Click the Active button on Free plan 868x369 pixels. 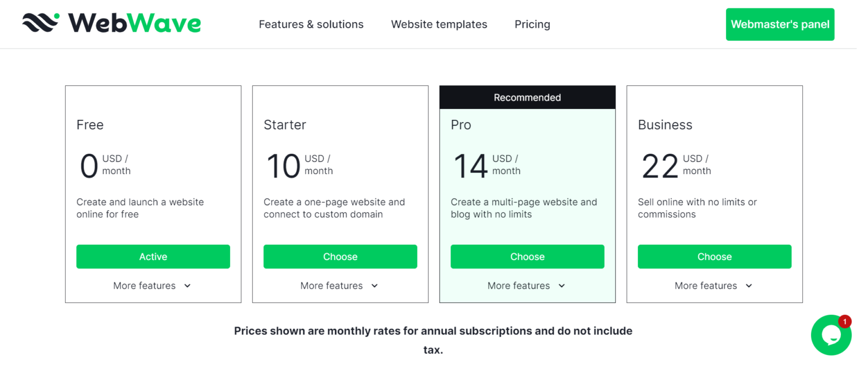pos(153,257)
